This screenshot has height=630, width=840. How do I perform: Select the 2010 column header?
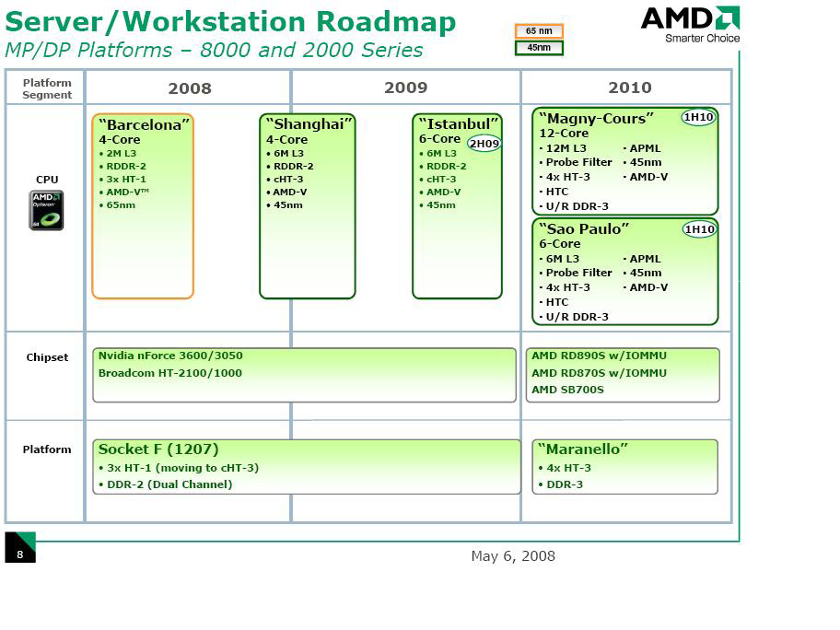(630, 87)
